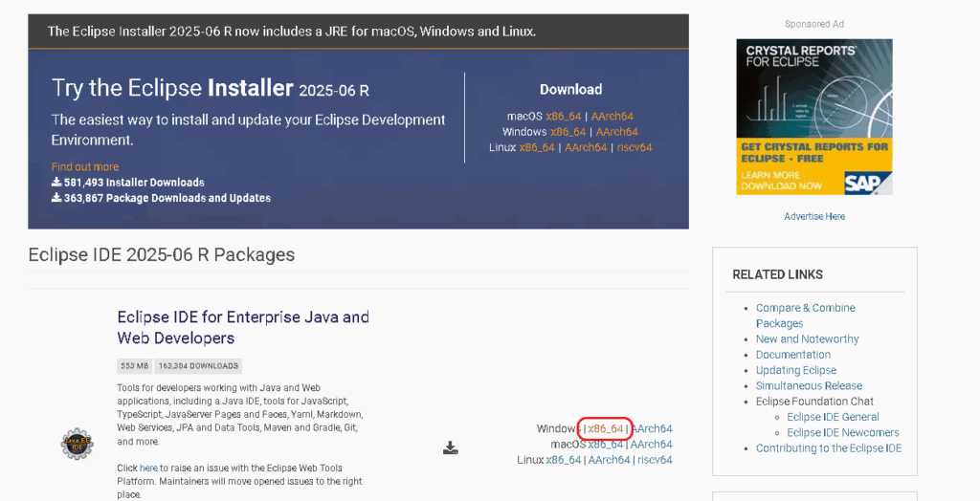Image resolution: width=980 pixels, height=501 pixels.
Task: Open Contributing to the Eclipse IDE link
Action: click(x=829, y=448)
